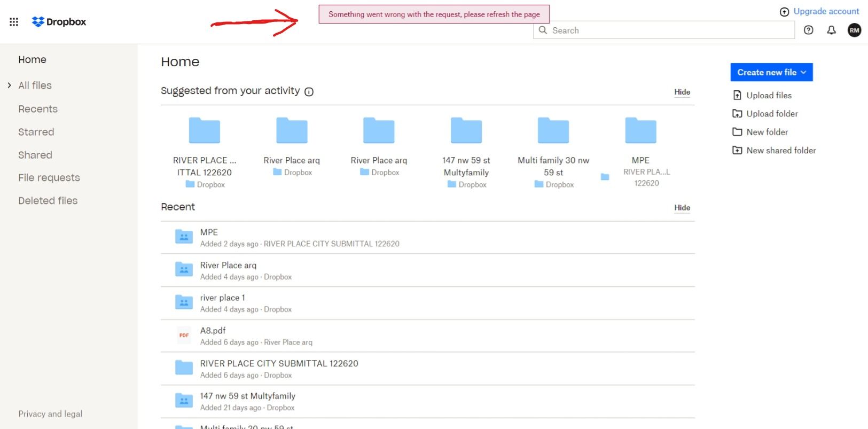Open the help question mark icon
The height and width of the screenshot is (429, 868).
(x=808, y=30)
